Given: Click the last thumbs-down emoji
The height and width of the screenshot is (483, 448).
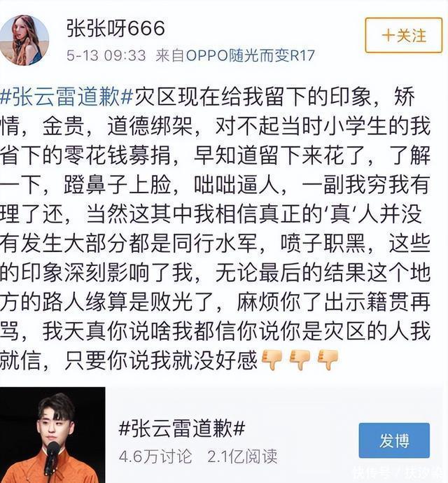Looking at the screenshot, I should 328,360.
